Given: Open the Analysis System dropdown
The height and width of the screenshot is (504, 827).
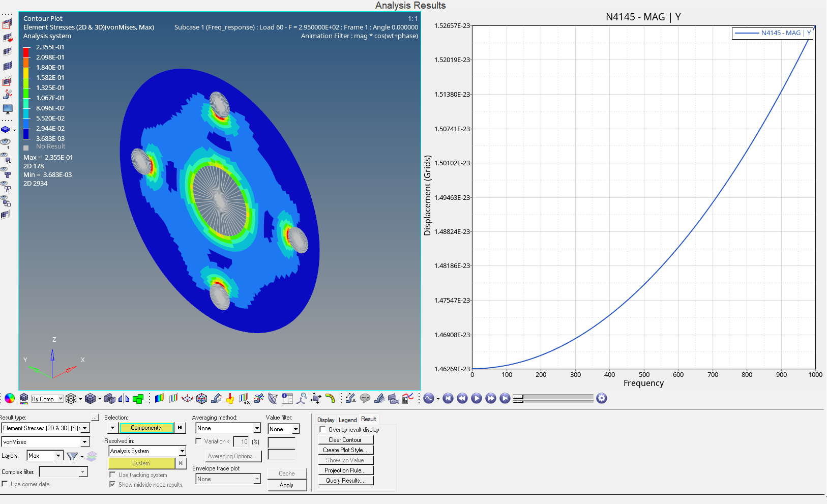Looking at the screenshot, I should [x=182, y=451].
